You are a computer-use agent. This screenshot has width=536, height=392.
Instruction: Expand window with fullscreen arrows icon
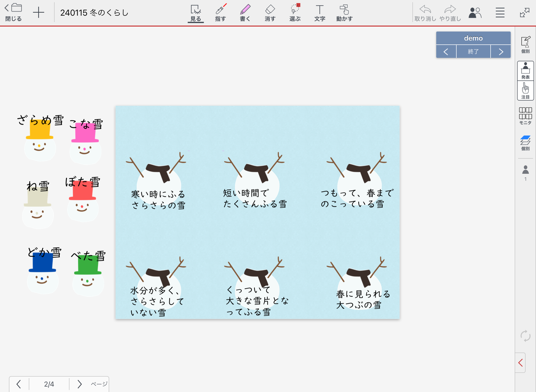[525, 13]
